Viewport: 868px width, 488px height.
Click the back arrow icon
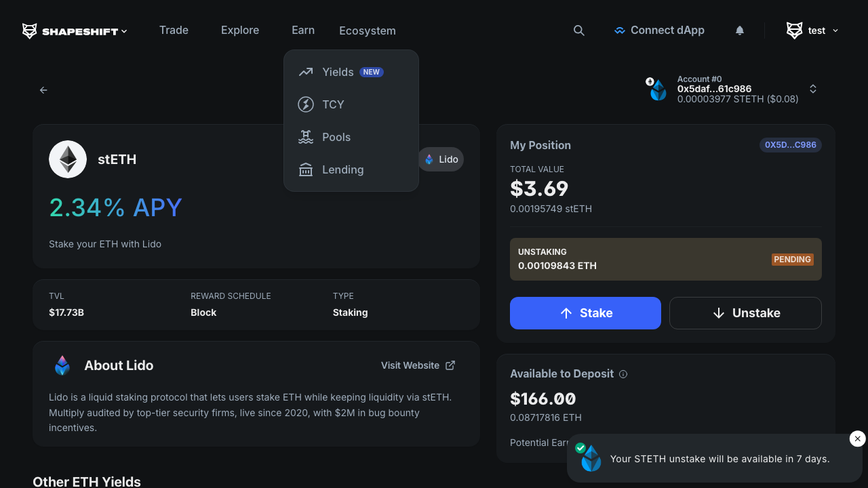[43, 90]
